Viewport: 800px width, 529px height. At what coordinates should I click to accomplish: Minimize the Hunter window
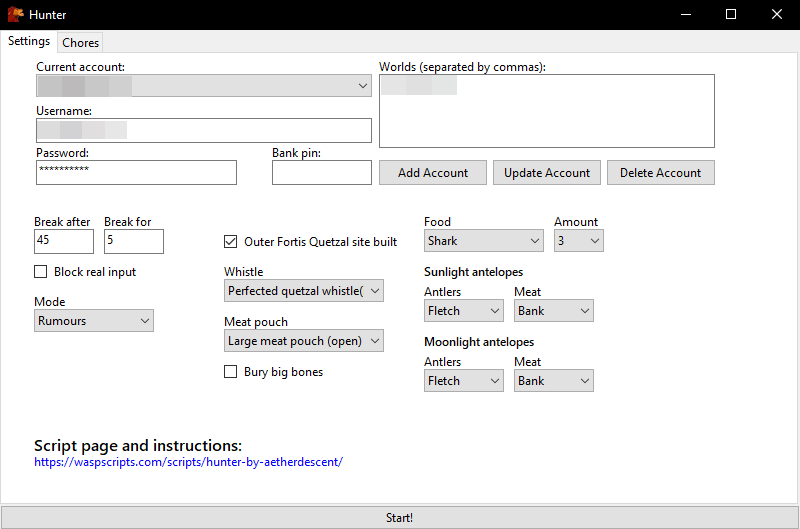click(x=686, y=14)
